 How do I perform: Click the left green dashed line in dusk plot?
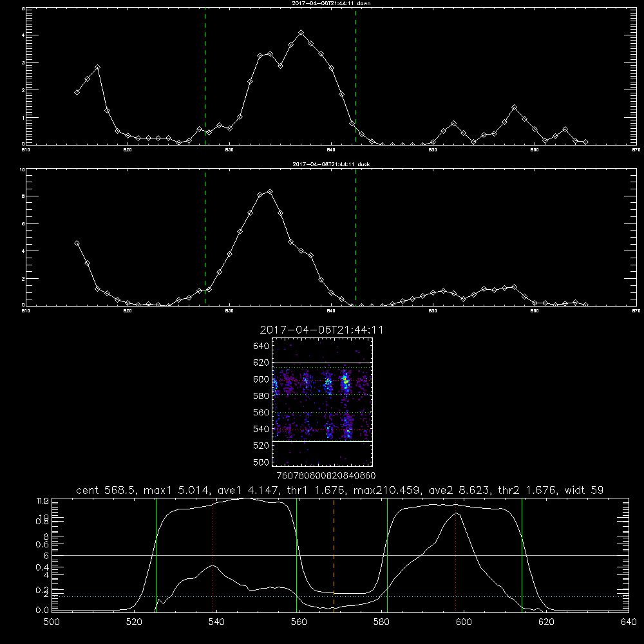point(205,238)
